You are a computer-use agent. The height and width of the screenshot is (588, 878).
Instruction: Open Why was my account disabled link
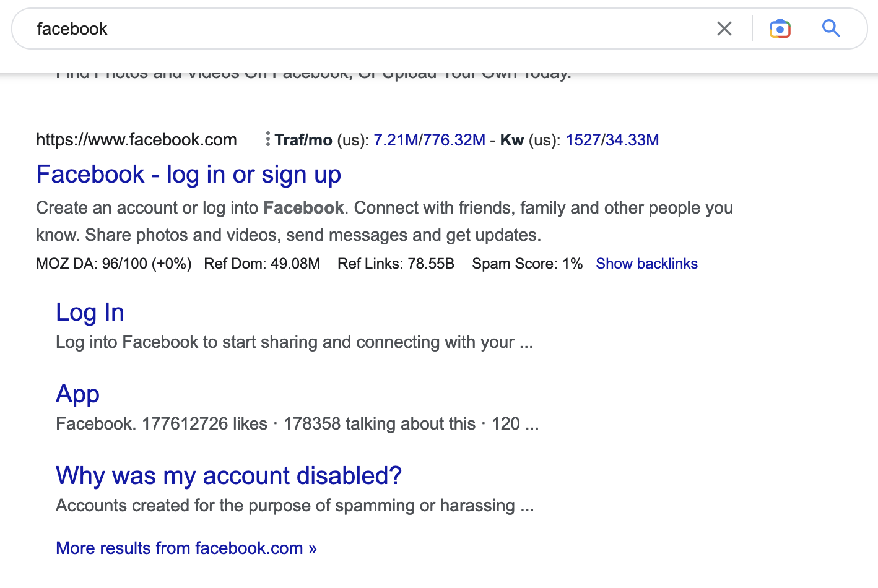pyautogui.click(x=228, y=476)
